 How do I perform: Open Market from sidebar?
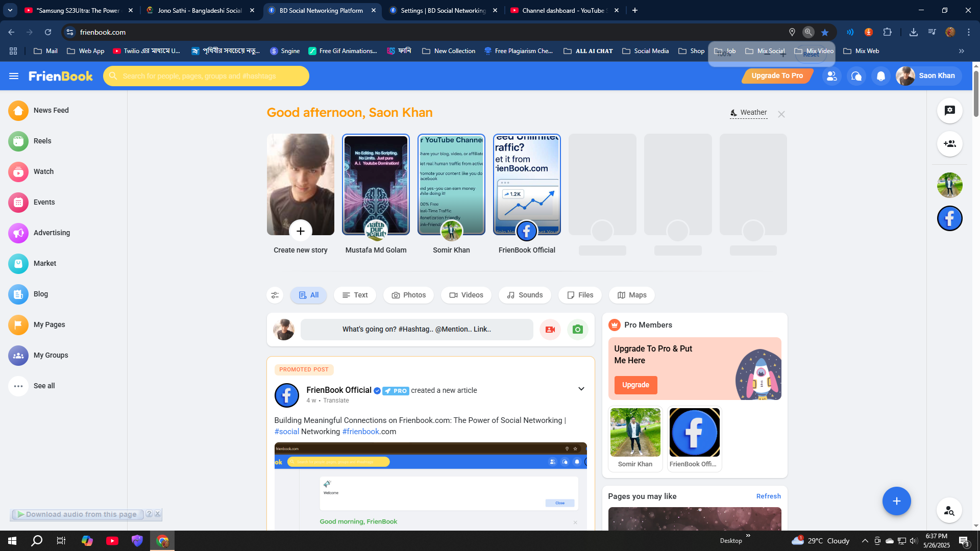pyautogui.click(x=32, y=263)
